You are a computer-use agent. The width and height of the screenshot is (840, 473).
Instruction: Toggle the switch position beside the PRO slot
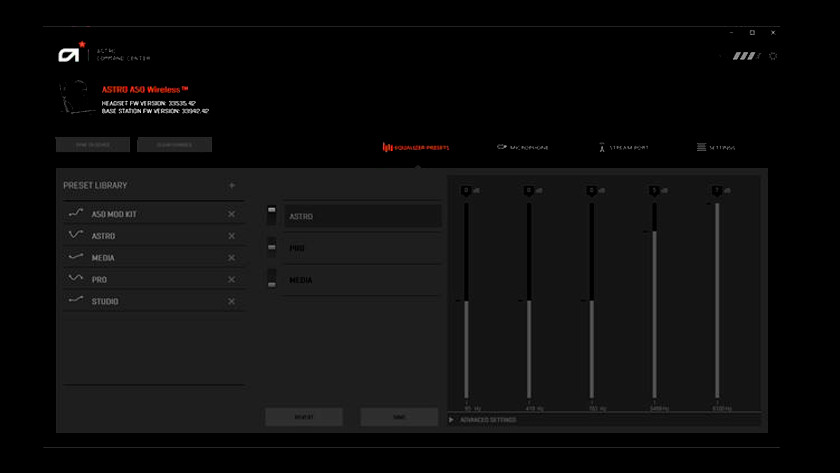click(271, 248)
